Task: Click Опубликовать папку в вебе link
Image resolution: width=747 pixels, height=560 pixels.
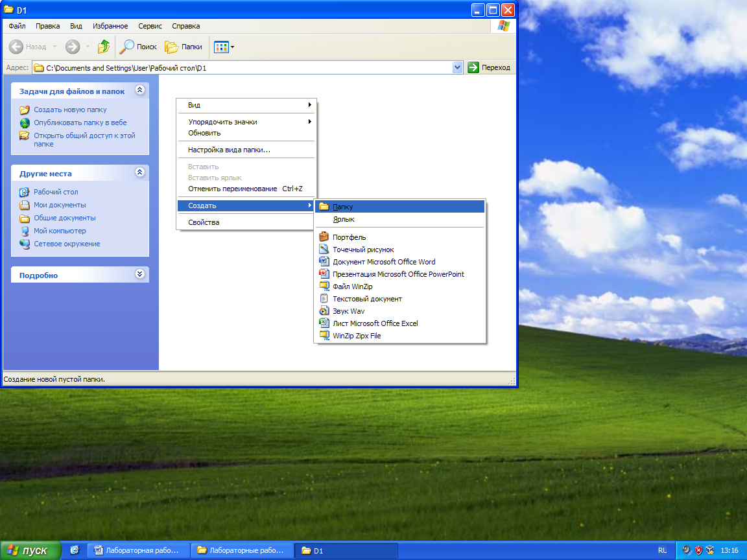Action: click(80, 122)
